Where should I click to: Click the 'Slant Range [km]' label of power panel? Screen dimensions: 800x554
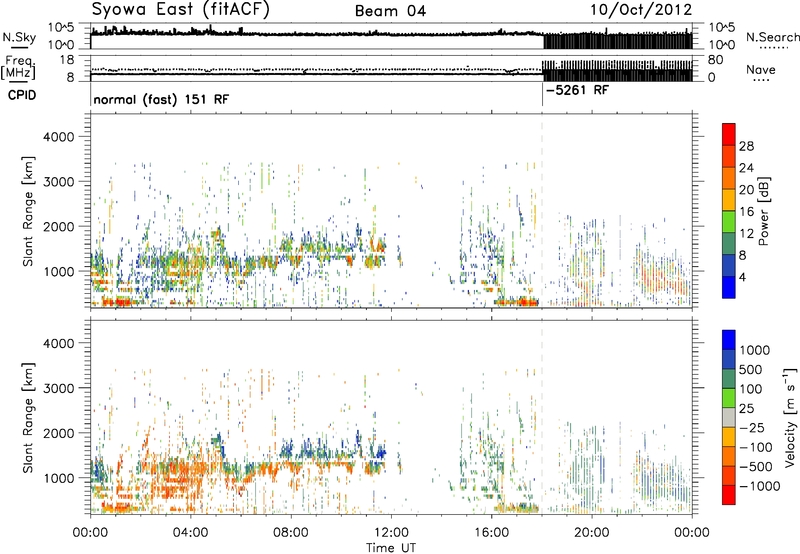tap(28, 211)
